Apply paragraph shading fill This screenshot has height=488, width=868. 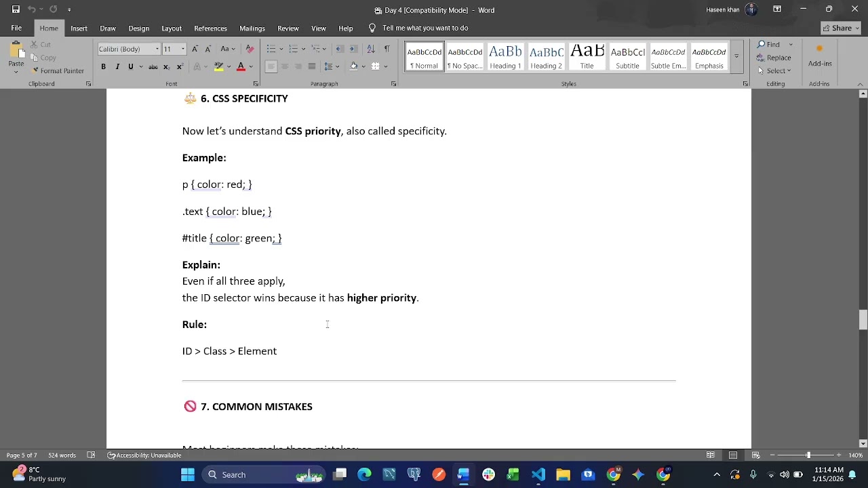pos(354,66)
